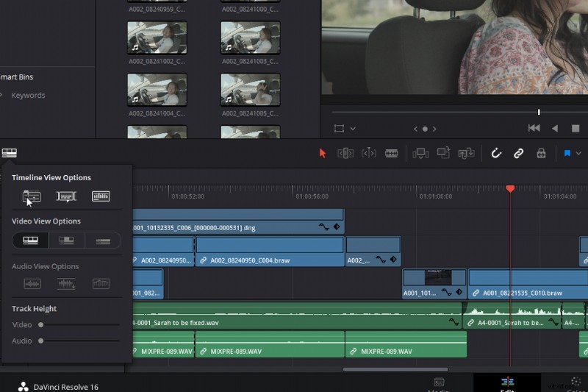Select non-rectified waveform audio view
Viewport: 588px width, 392px height.
(x=32, y=284)
